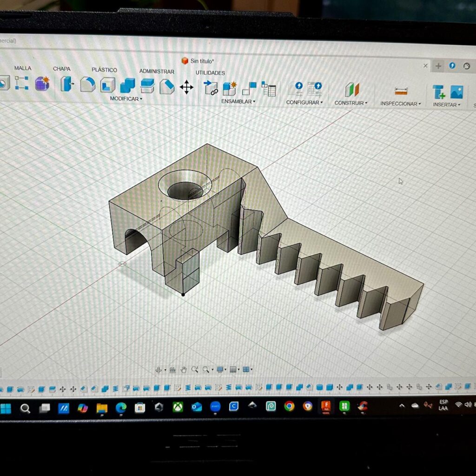This screenshot has height=476, width=476.
Task: Open Google Chrome from the taskbar
Action: tap(289, 407)
